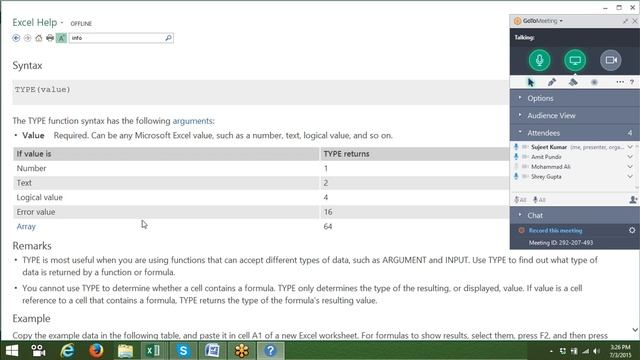Screen dimensions: 640x360
Task: Open the Excel Help home page
Action: tap(38, 38)
